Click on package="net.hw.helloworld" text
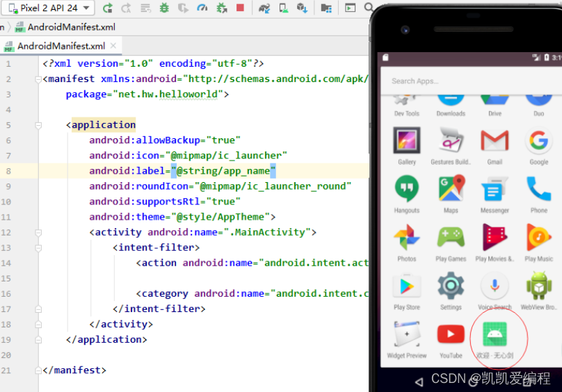The height and width of the screenshot is (392, 562). pos(145,95)
